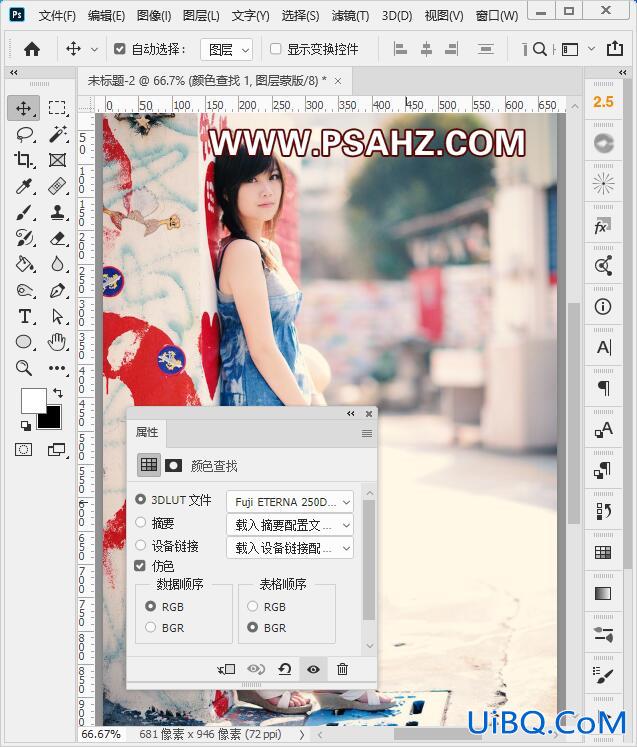Open the Edit Toolbar three-dots menu

[57, 368]
